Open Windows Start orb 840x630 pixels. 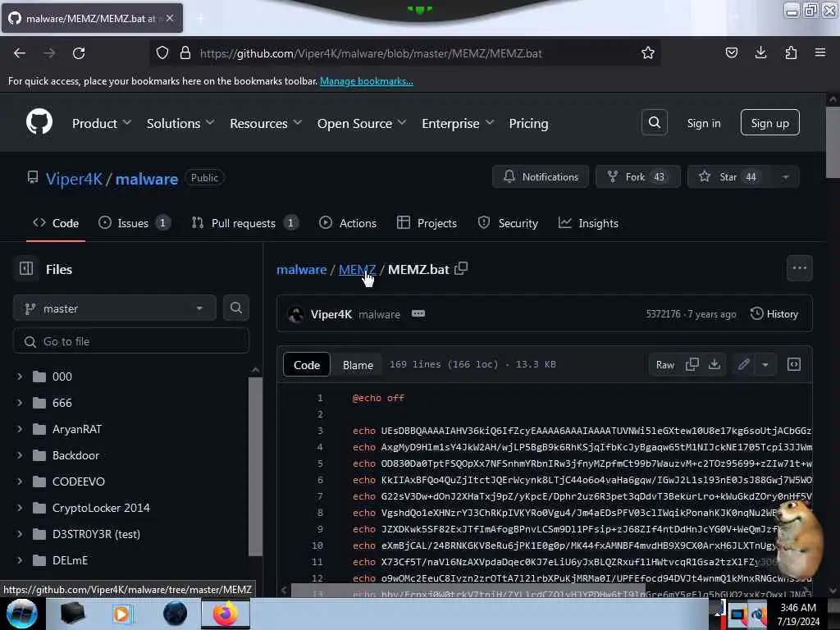pos(22,614)
